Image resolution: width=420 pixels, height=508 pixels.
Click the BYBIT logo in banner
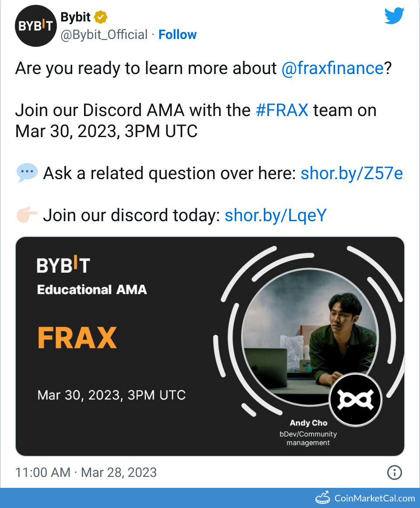[63, 265]
